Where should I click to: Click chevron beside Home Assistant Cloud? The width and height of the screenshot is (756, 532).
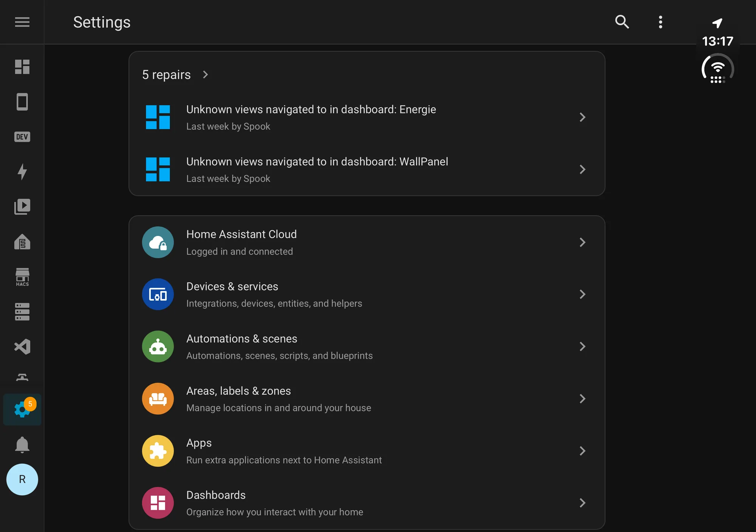pyautogui.click(x=582, y=242)
